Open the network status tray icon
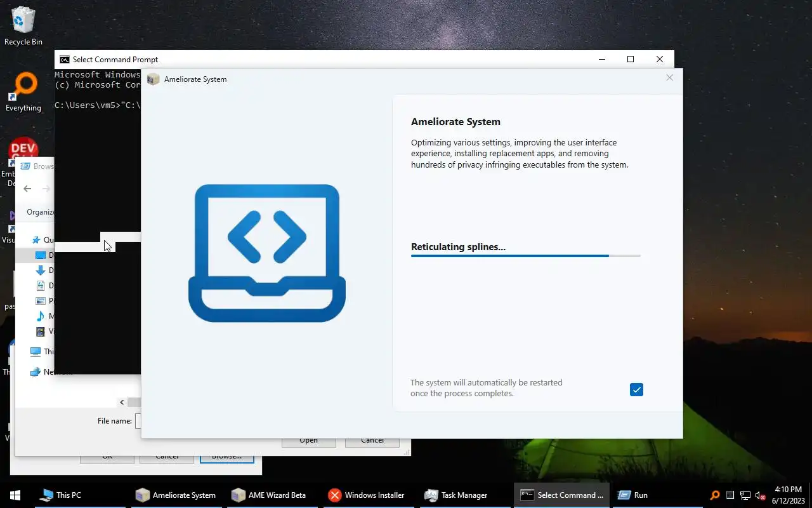The height and width of the screenshot is (508, 812). [745, 495]
